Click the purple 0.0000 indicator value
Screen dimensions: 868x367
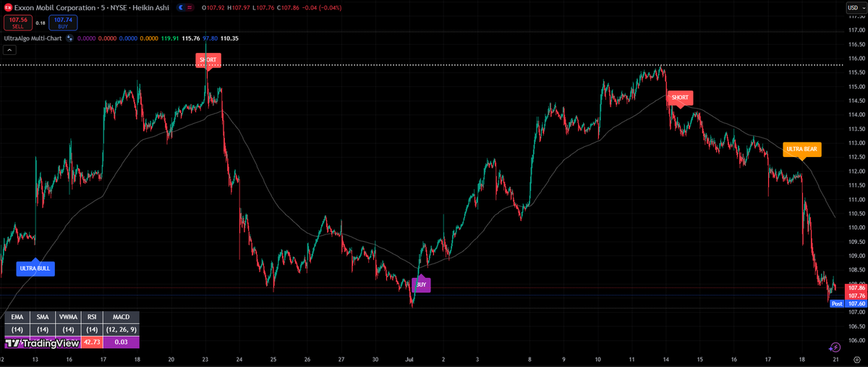[x=86, y=38]
